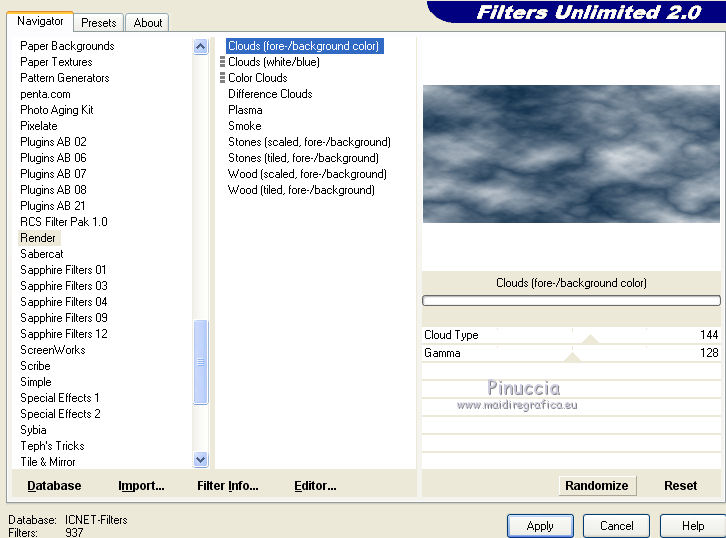This screenshot has height=538, width=726.
Task: Open the Presets tab
Action: (x=99, y=23)
